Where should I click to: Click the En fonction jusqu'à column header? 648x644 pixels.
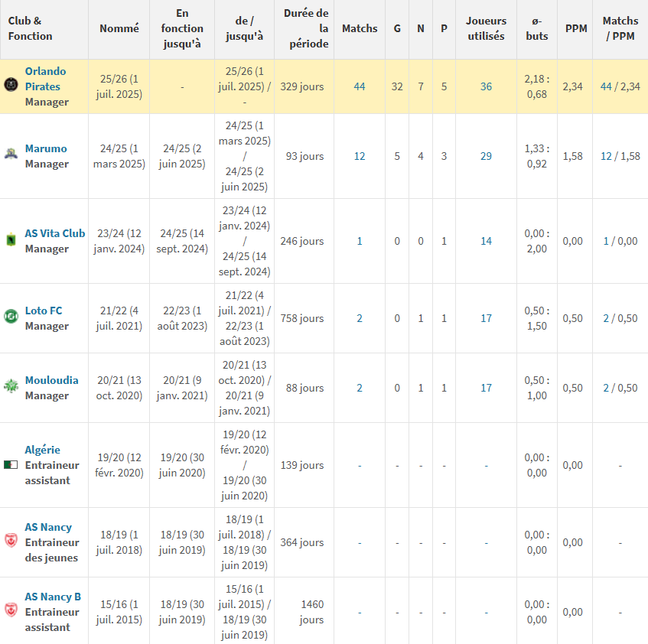182,28
